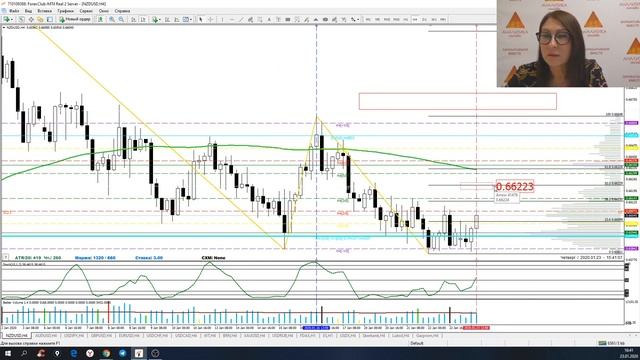Open the New Chart dropdown arrow

pyautogui.click(x=12, y=19)
